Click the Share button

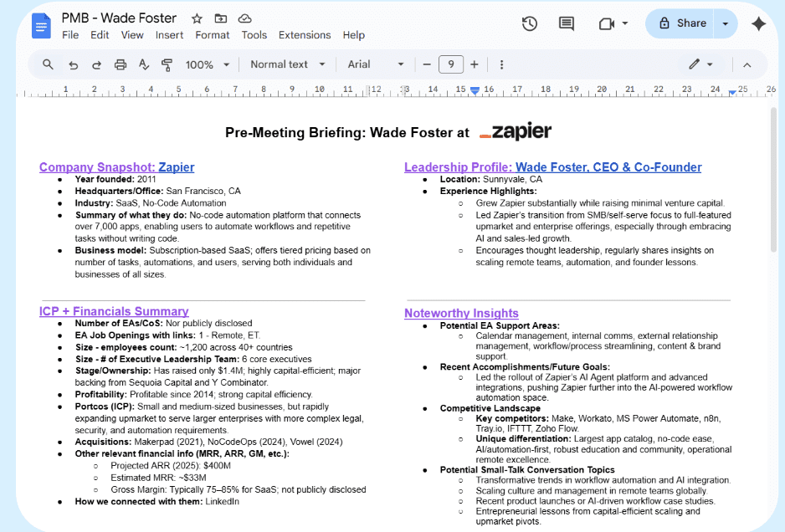point(682,23)
